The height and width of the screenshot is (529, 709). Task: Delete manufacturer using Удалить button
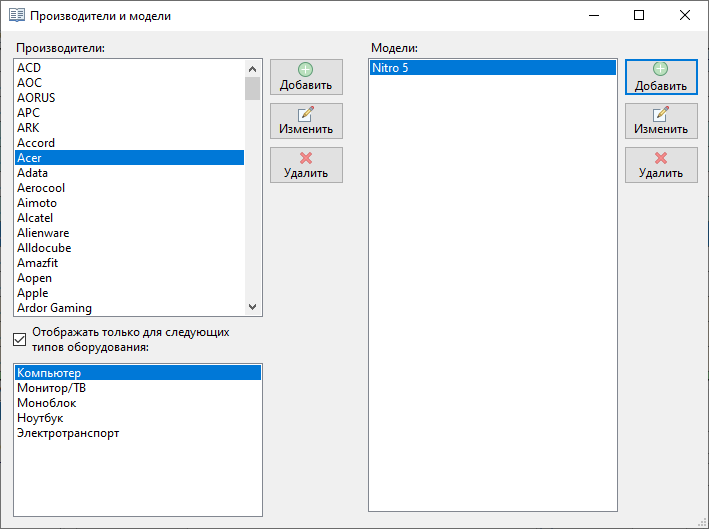(x=306, y=165)
